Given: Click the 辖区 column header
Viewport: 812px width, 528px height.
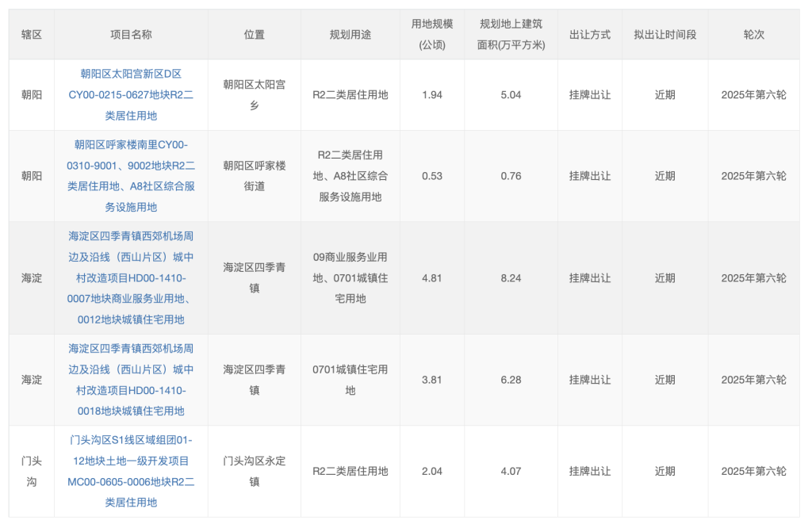Looking at the screenshot, I should 32,35.
